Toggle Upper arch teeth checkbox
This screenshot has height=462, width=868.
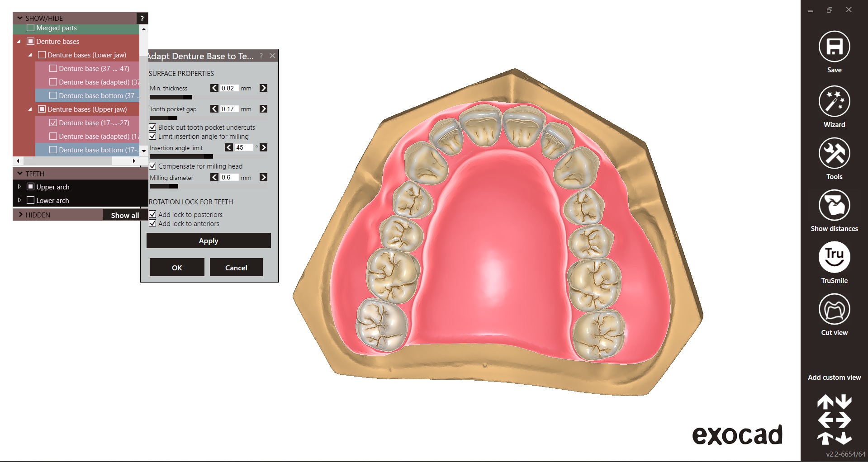pos(31,187)
